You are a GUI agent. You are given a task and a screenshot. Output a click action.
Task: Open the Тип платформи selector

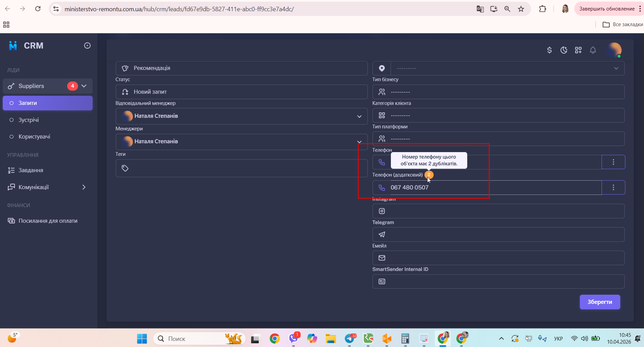498,139
